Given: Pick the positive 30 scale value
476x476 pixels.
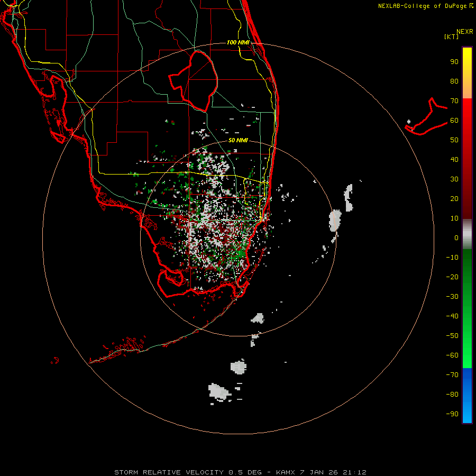Looking at the screenshot, I should tap(454, 179).
